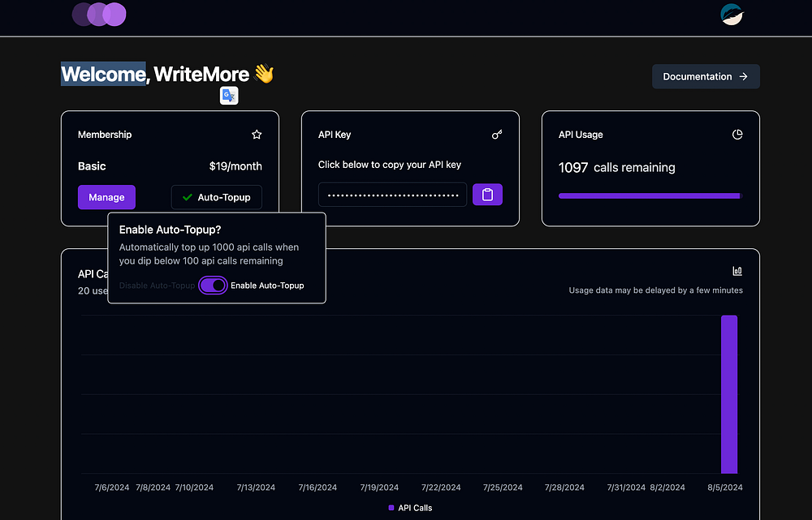Click 'Click below to copy your API key'
This screenshot has width=812, height=520.
click(390, 165)
